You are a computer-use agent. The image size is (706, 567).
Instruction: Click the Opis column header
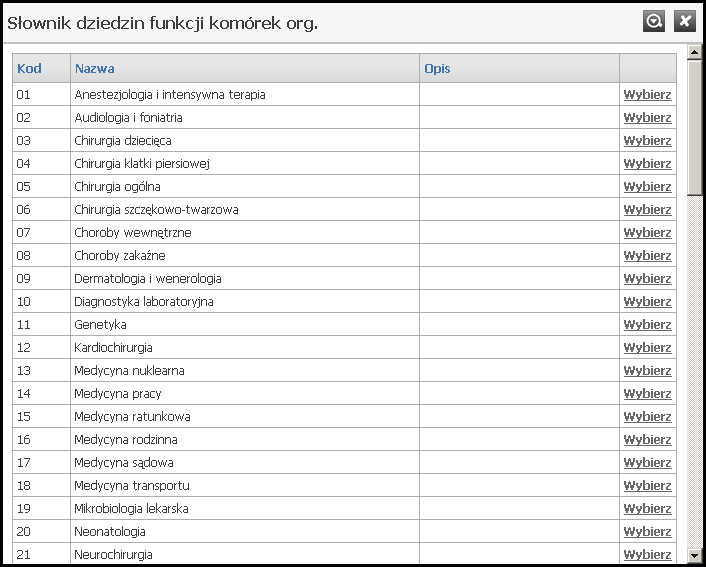pyautogui.click(x=437, y=69)
